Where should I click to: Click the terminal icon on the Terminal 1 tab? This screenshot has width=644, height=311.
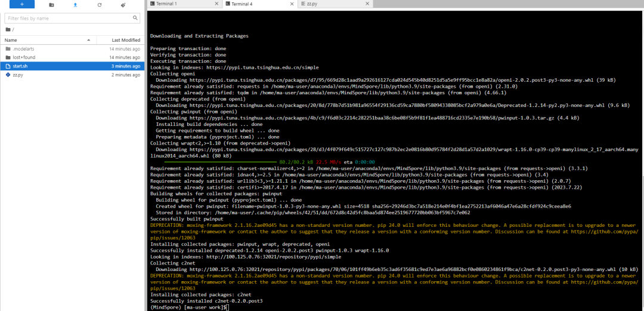click(153, 4)
